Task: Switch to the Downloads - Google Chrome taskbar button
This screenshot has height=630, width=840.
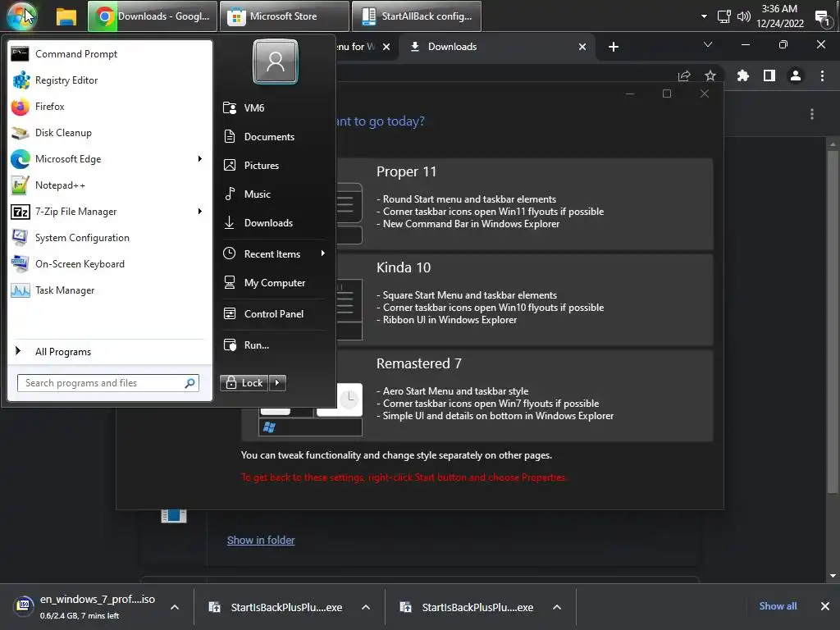Action: [x=153, y=16]
